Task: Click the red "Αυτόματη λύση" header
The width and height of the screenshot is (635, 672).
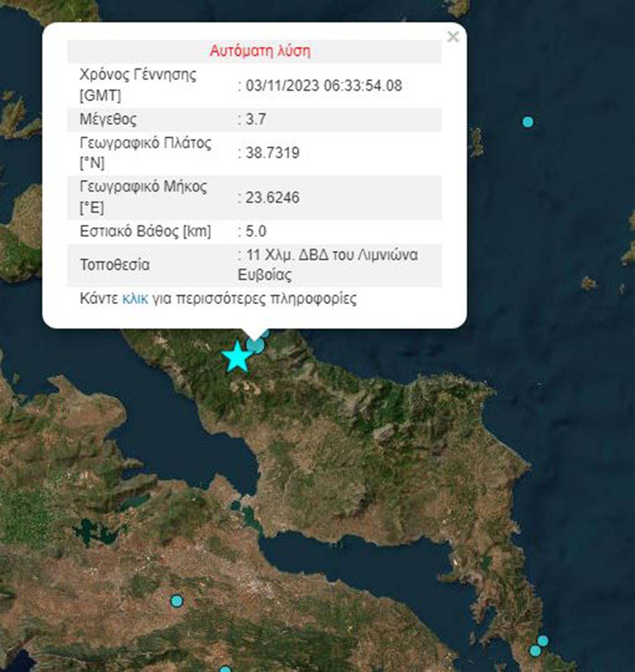Action: tap(260, 51)
